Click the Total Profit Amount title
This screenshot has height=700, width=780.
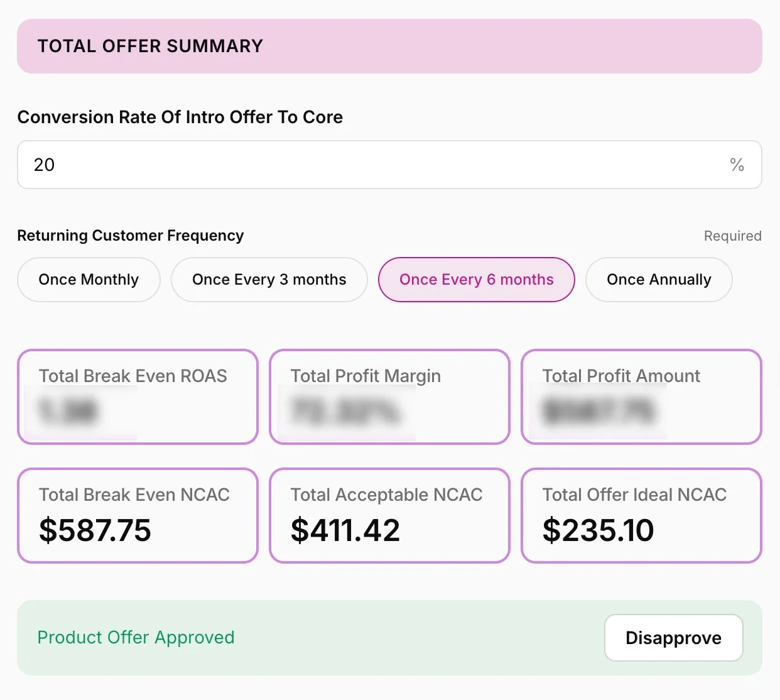pyautogui.click(x=620, y=376)
